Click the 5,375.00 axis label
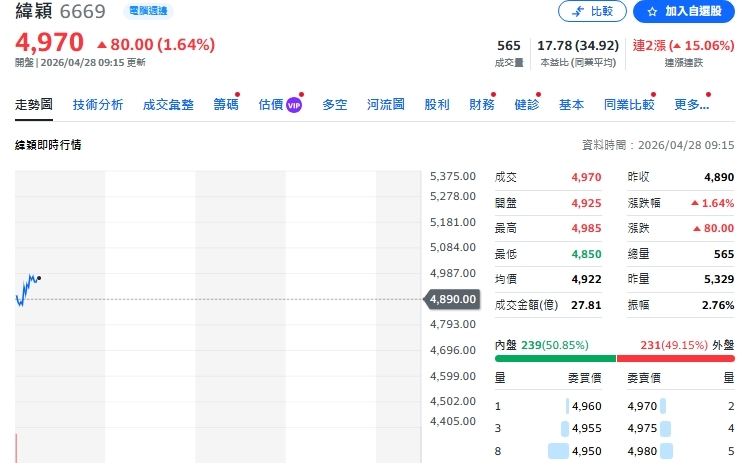 coord(453,176)
